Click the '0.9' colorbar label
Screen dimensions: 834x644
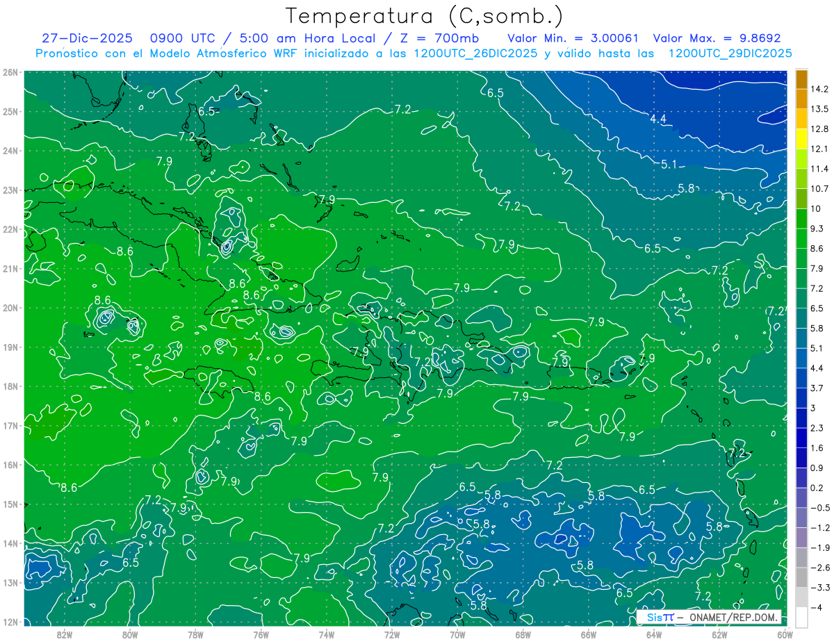click(817, 468)
